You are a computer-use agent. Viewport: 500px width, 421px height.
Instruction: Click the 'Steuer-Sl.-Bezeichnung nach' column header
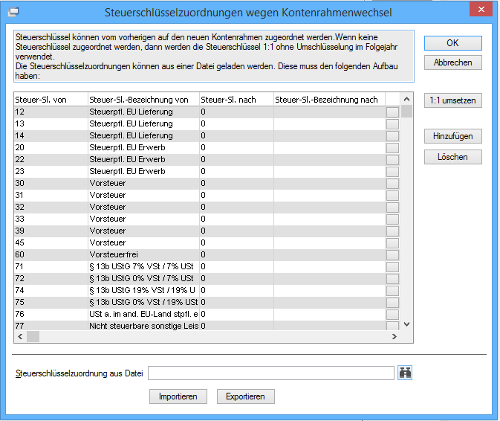[x=329, y=100]
